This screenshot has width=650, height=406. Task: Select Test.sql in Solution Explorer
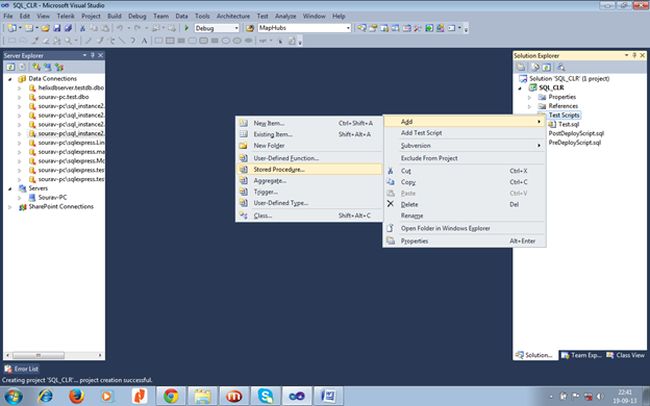pos(568,124)
